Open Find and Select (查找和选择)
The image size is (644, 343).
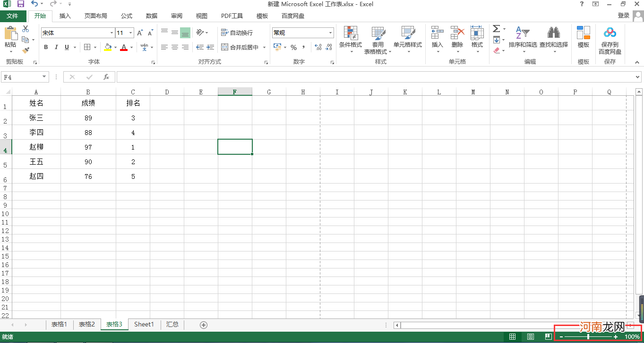[554, 40]
